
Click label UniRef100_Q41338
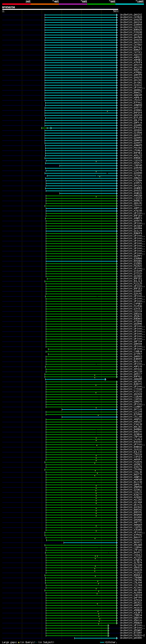(131, 67)
